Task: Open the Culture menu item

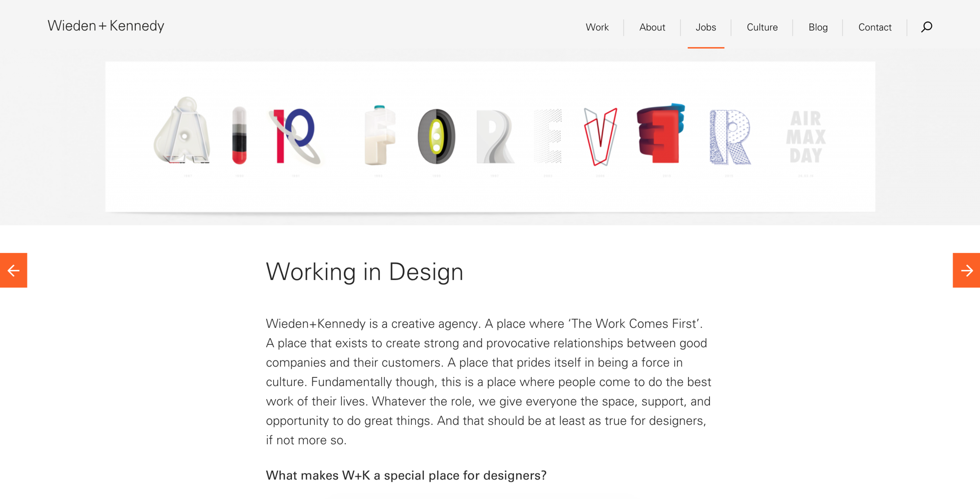Action: point(762,27)
